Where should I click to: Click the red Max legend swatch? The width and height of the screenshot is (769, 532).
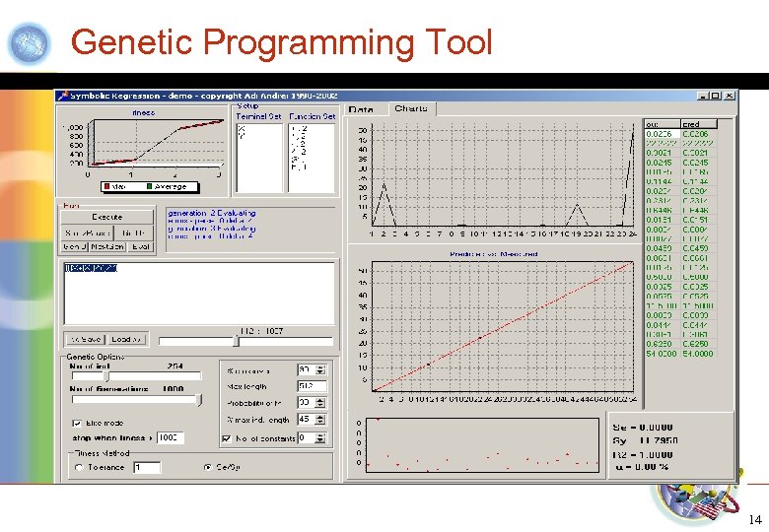[x=106, y=186]
